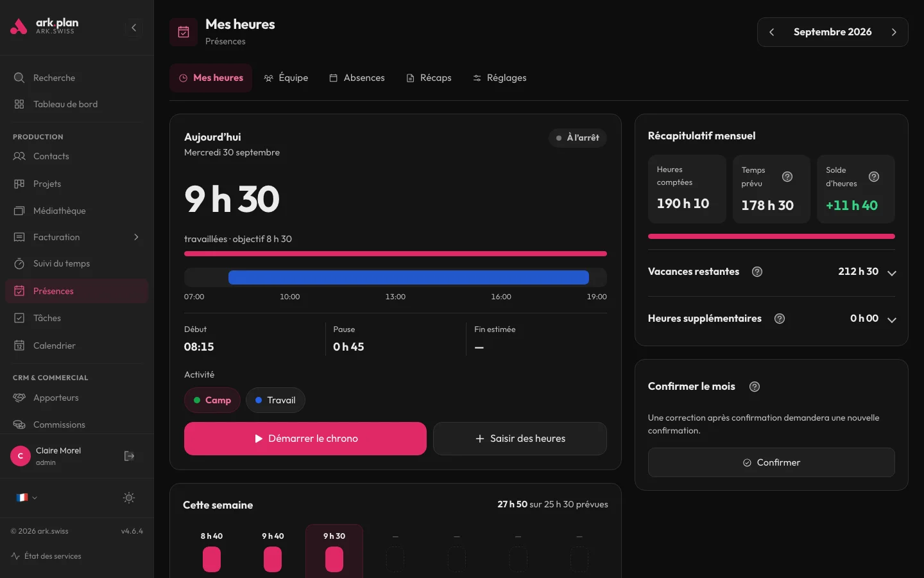Viewport: 924px width, 578px height.
Task: Click Saisir des heures button
Action: (x=520, y=439)
